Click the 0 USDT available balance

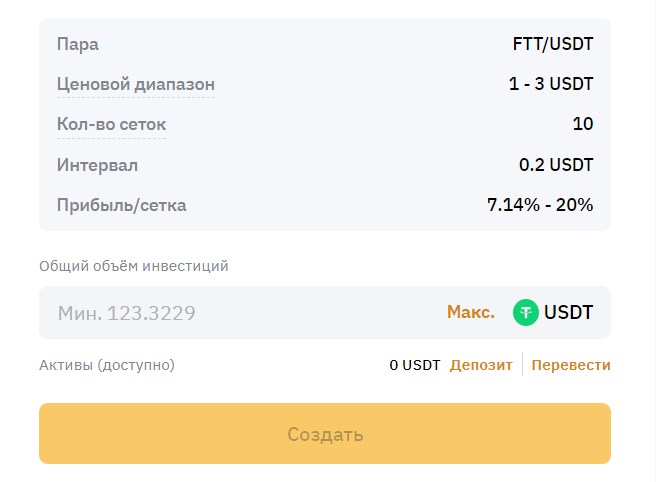(415, 365)
